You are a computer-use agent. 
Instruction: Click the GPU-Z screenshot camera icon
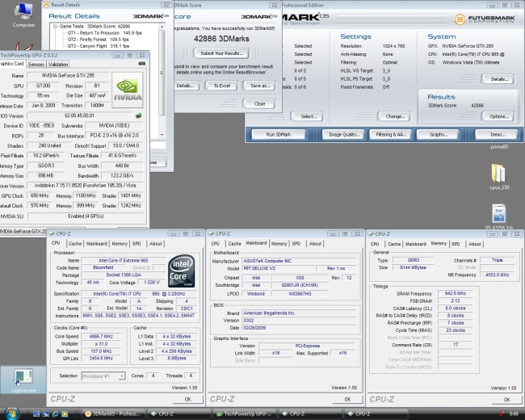point(142,63)
